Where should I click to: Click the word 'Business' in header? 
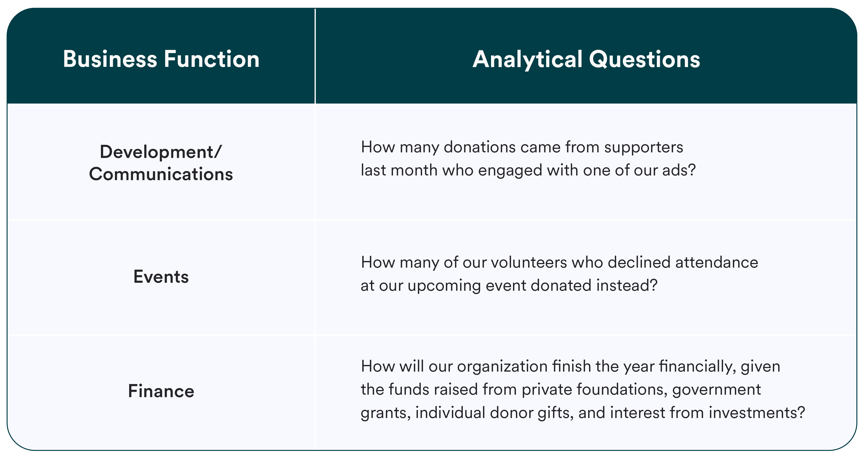pos(110,59)
